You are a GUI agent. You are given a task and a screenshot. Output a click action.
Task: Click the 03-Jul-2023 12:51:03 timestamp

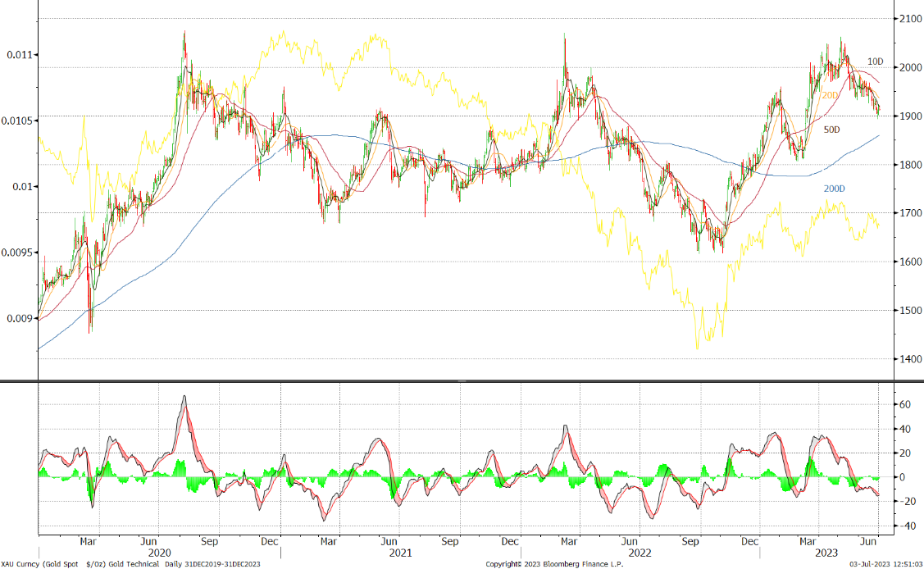click(885, 564)
